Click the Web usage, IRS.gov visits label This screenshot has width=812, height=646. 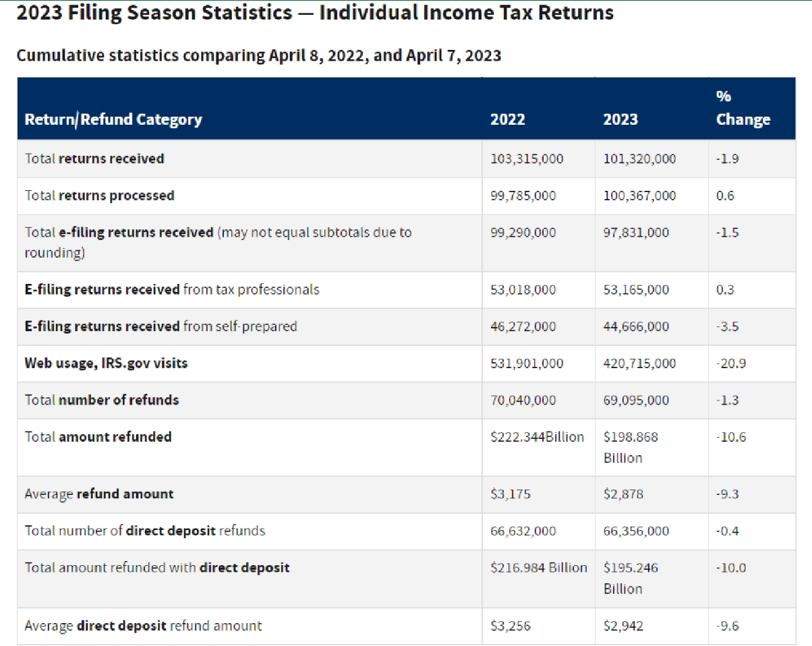tap(107, 363)
